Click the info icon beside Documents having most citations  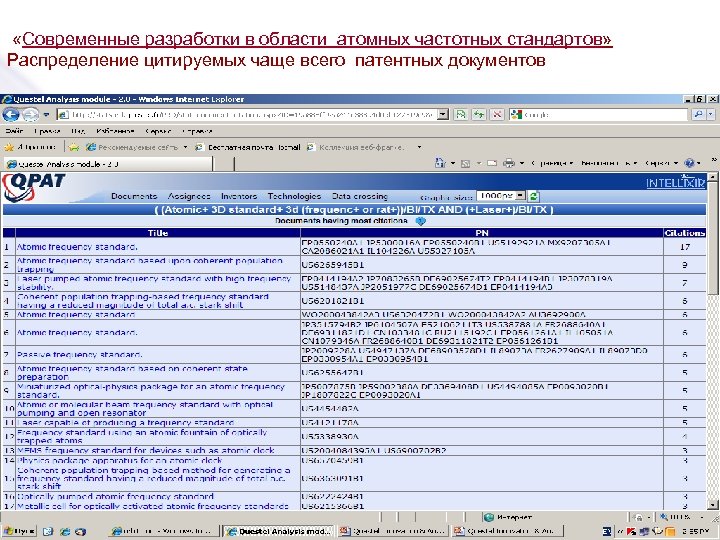point(420,221)
